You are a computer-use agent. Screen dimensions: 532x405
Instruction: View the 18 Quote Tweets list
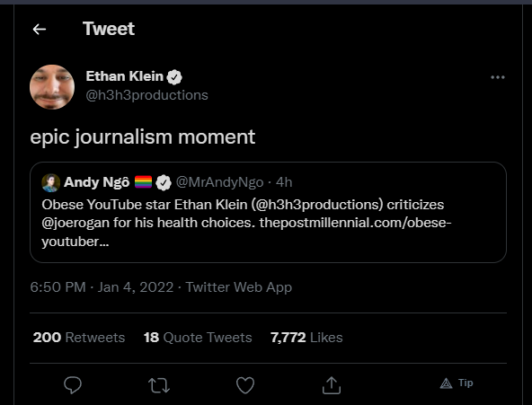click(x=198, y=338)
